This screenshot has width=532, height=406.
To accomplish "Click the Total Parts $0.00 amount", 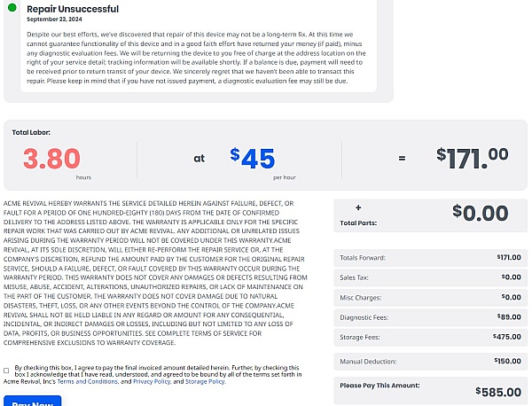I will coord(480,213).
